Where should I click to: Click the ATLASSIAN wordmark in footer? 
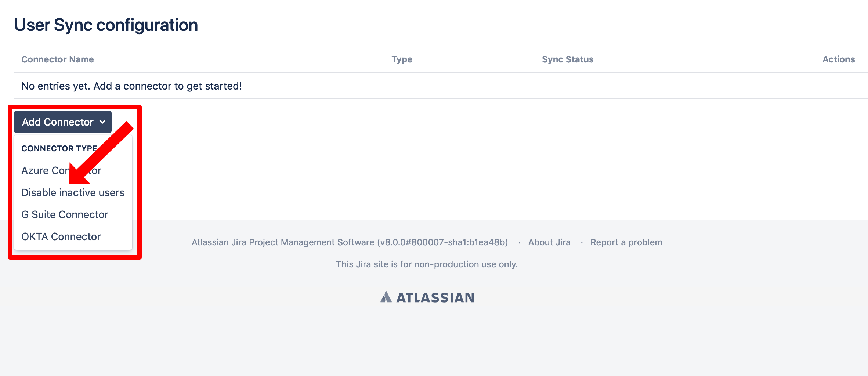435,297
